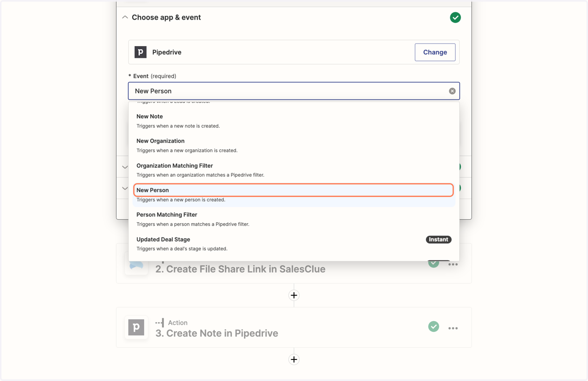Click the Pipedrive logo in the app row

point(141,52)
